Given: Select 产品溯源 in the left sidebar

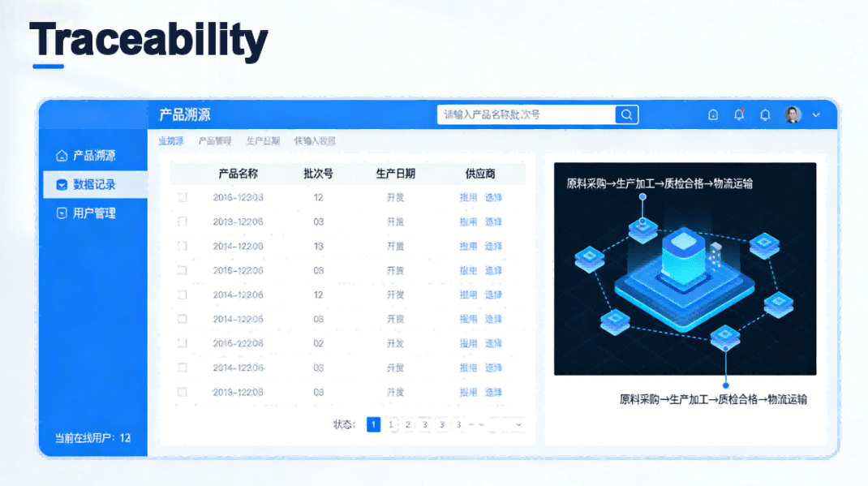Looking at the screenshot, I should [92, 156].
